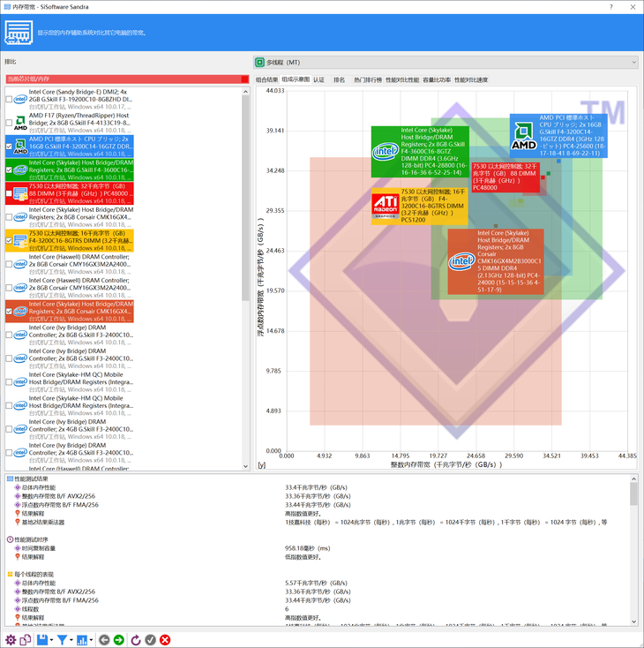Check the unhighlighted Skylake Corsair CMK16GX4 checkbox
This screenshot has width=644, height=648.
point(9,217)
